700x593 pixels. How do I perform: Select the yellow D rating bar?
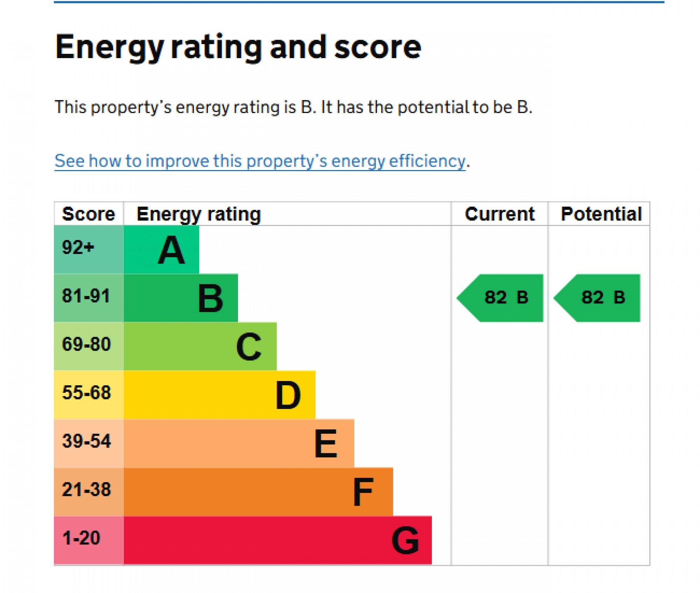pos(219,395)
